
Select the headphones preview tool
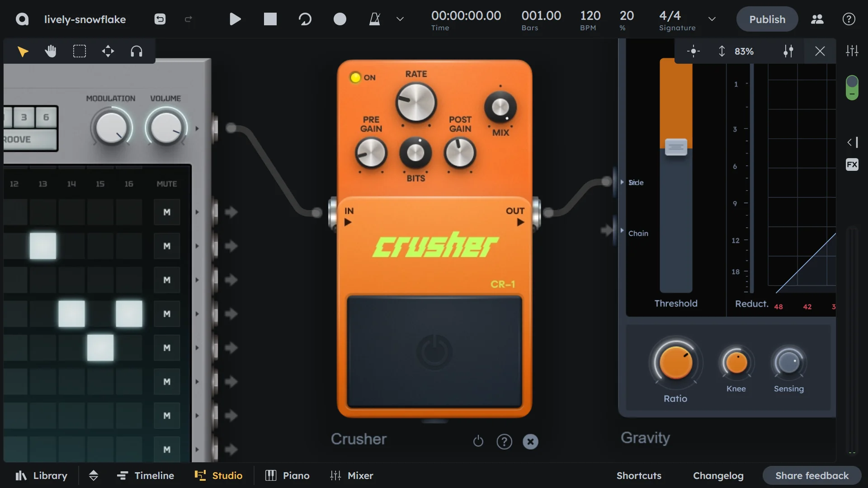tap(136, 51)
